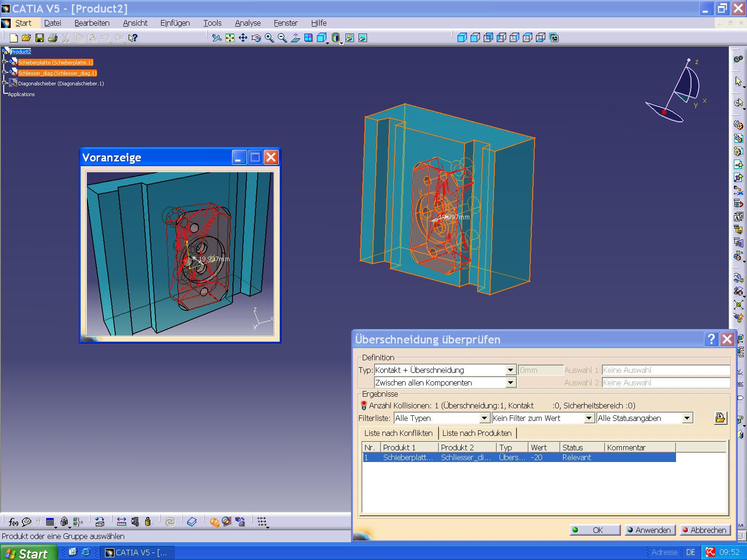Click the Anwenden button

pos(650,530)
